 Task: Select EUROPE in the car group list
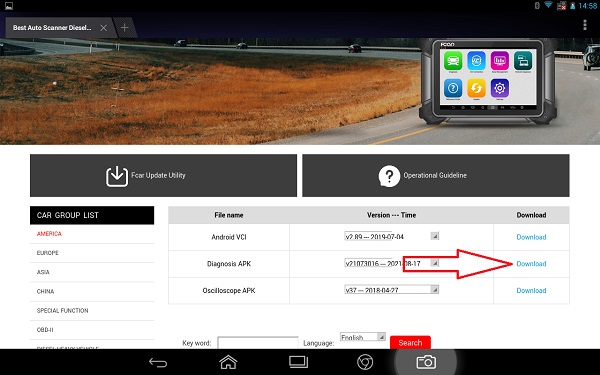tap(48, 253)
